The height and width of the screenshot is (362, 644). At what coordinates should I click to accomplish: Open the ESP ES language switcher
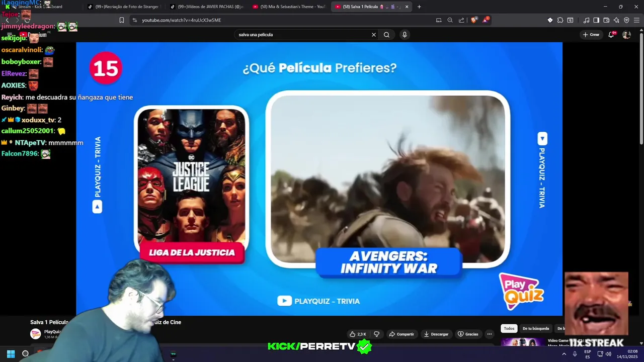click(x=588, y=354)
